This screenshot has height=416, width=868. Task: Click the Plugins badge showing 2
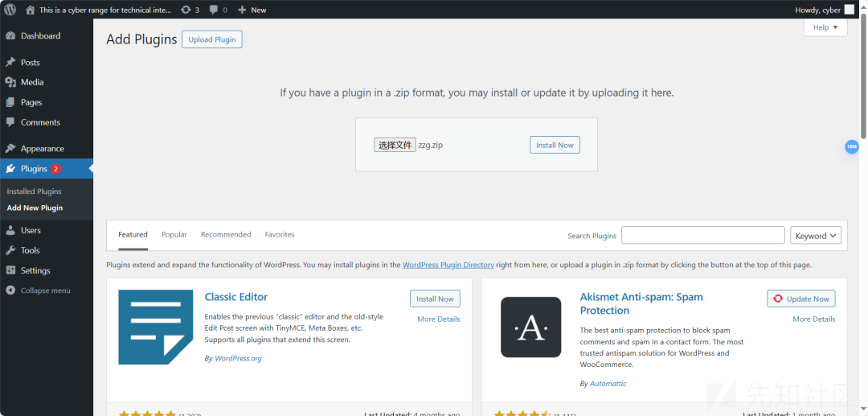(x=55, y=169)
